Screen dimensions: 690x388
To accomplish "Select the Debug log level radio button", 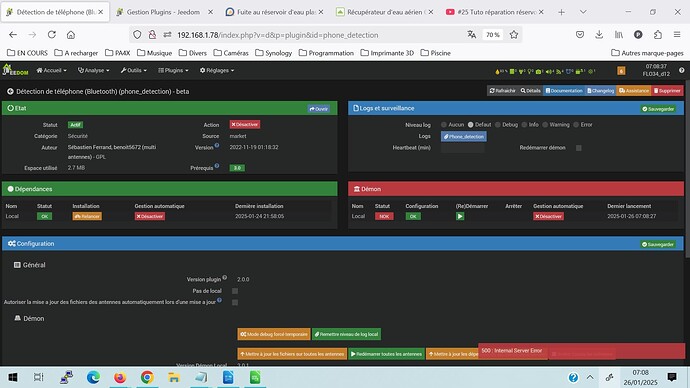I will pyautogui.click(x=498, y=125).
